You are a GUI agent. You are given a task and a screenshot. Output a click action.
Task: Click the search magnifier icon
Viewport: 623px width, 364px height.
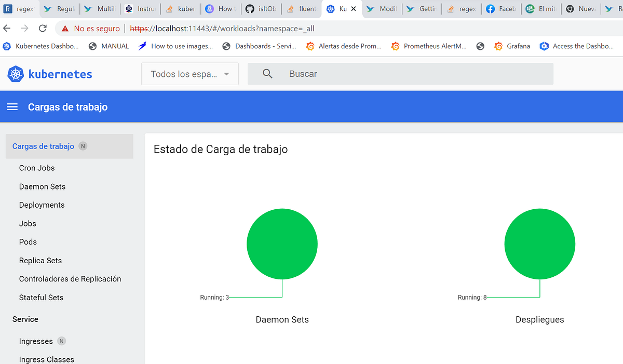click(x=267, y=74)
